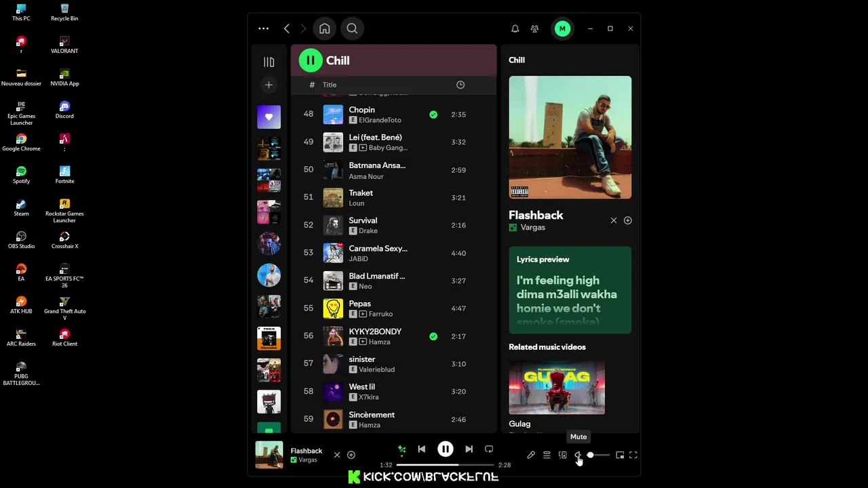Click the X icon beside Vargas in player bar

click(337, 455)
